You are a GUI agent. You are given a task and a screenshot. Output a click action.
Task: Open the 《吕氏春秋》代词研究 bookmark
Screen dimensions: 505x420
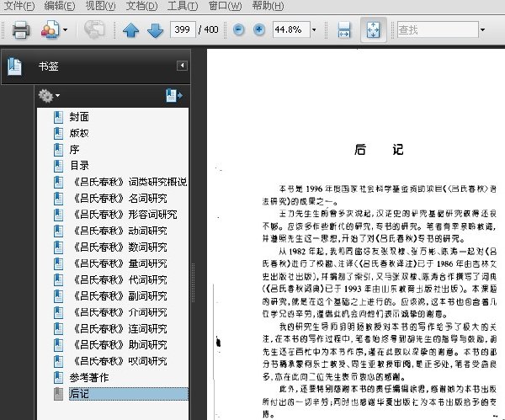pos(120,279)
